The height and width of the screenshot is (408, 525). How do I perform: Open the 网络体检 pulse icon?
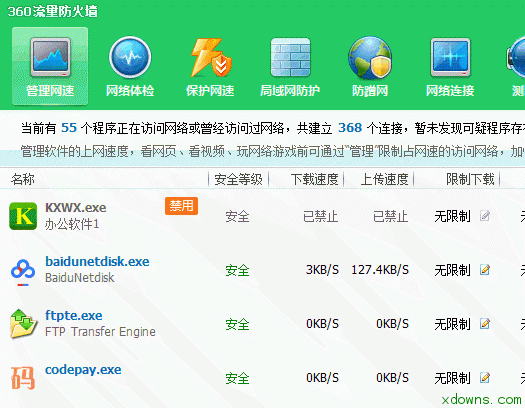130,57
